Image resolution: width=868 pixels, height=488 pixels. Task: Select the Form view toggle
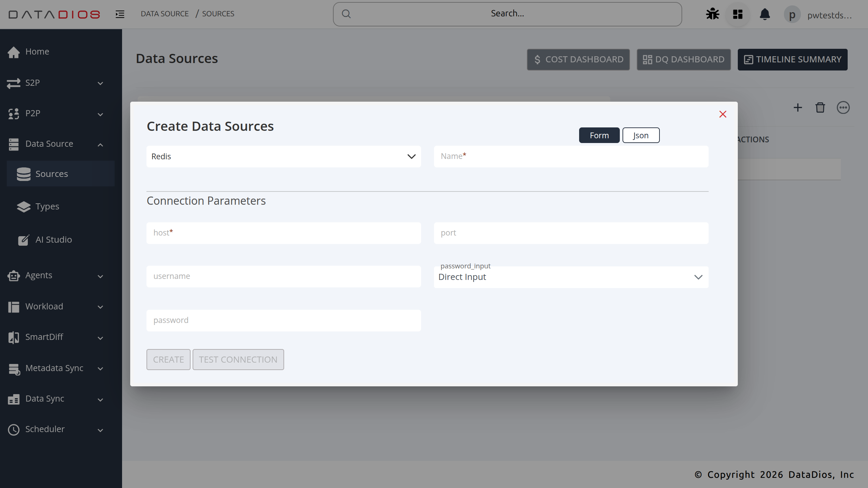pos(599,135)
